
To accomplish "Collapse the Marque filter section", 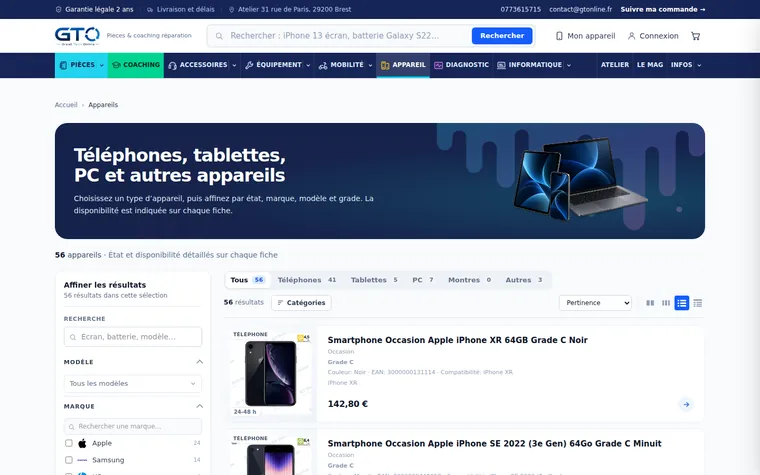I will [199, 406].
